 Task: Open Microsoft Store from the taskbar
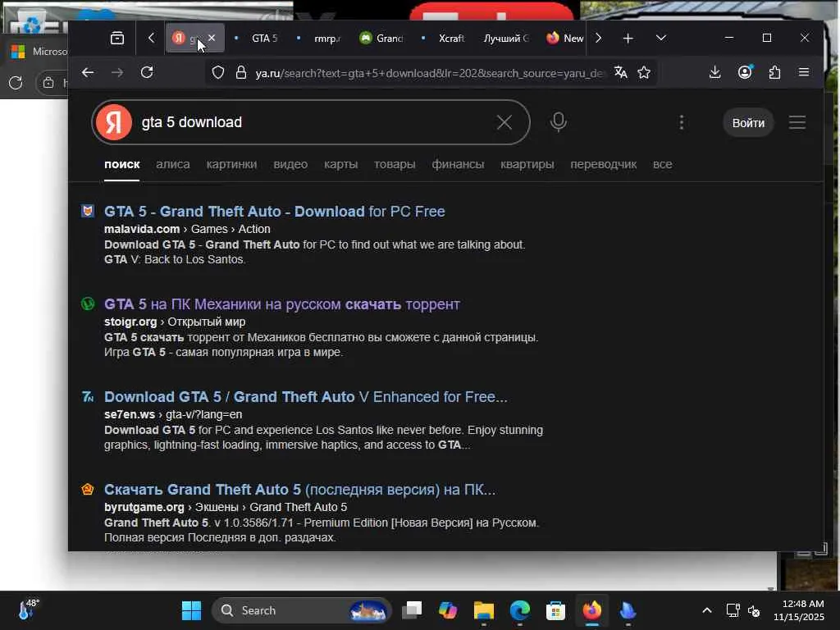click(x=555, y=610)
